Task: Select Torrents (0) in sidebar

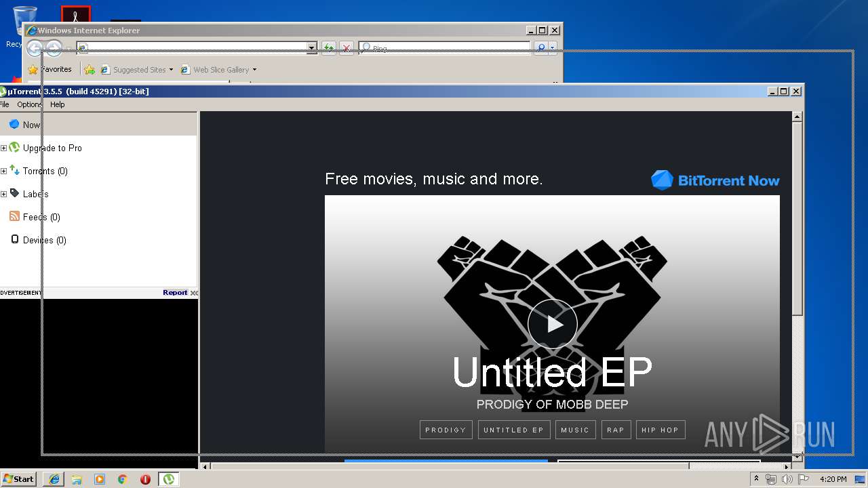Action: [45, 171]
